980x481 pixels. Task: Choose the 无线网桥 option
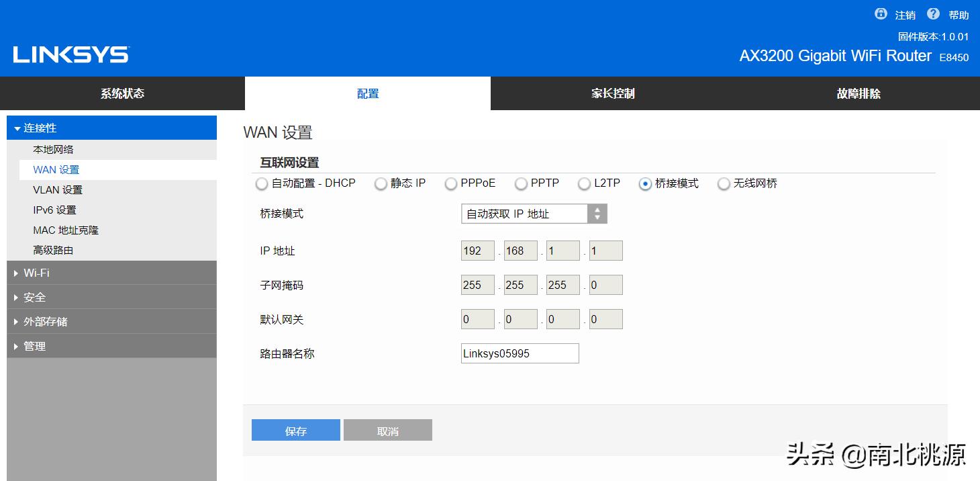point(724,183)
